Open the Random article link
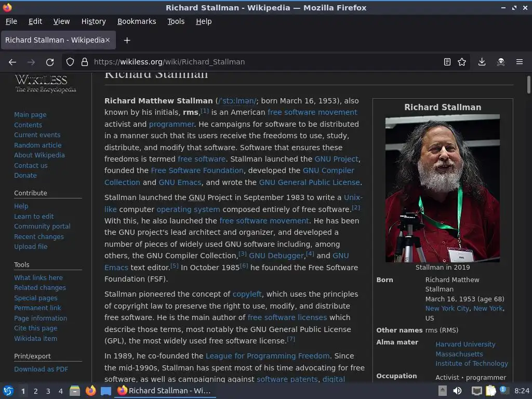Viewport: 532px width, 399px height. pyautogui.click(x=37, y=145)
